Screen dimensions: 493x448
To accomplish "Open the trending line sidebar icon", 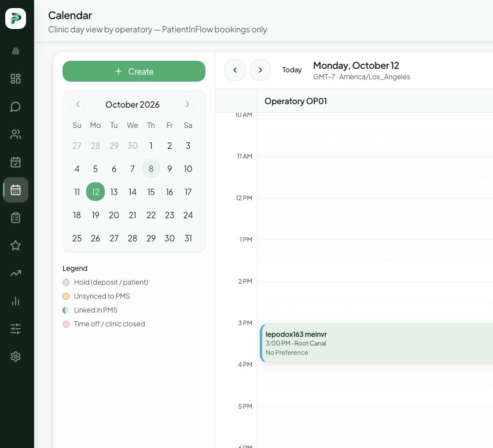I will 16,273.
